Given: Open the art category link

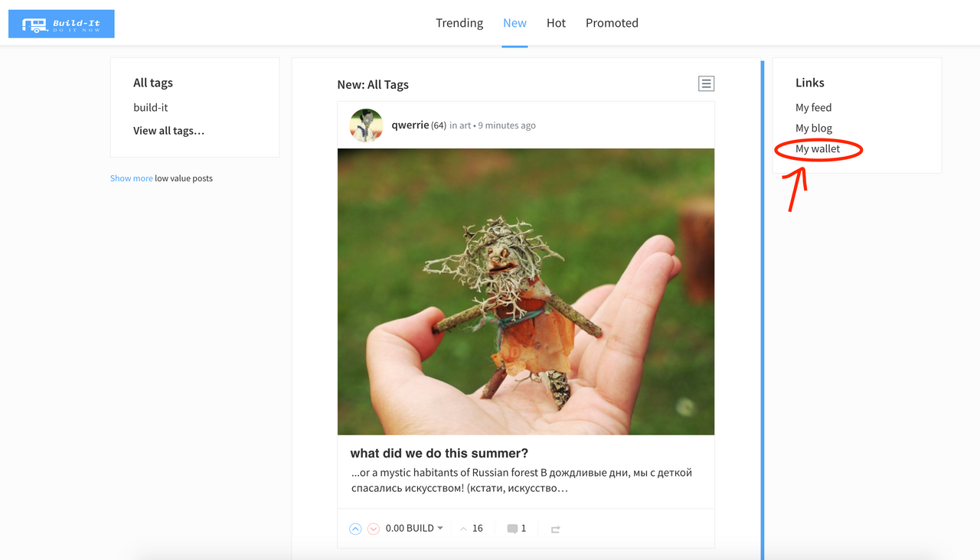Looking at the screenshot, I should point(465,125).
